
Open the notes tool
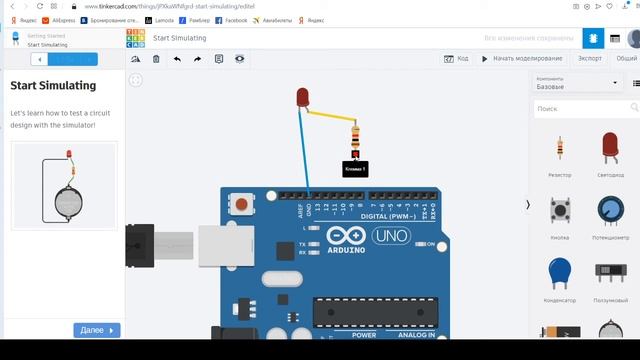tap(219, 59)
